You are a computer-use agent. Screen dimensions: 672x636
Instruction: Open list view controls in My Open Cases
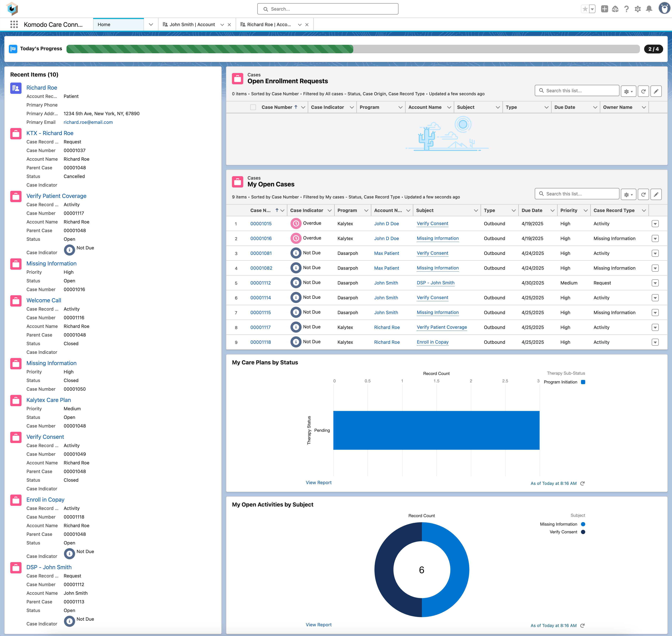coord(628,194)
